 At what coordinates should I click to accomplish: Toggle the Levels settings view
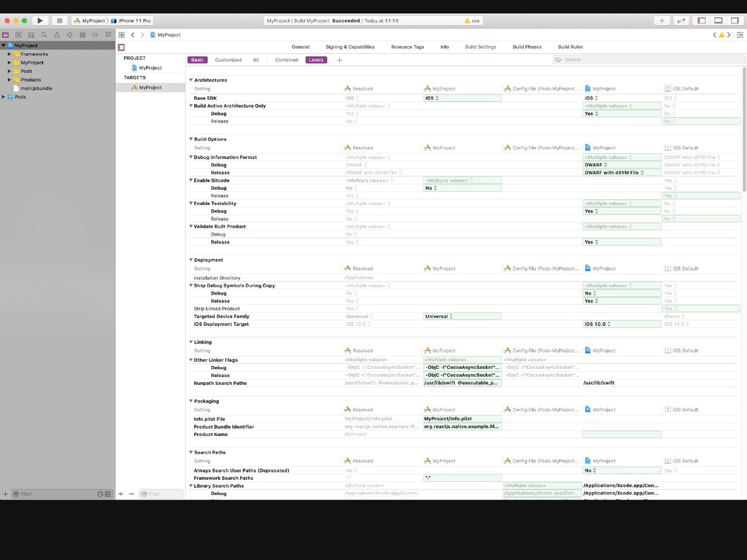(x=316, y=60)
